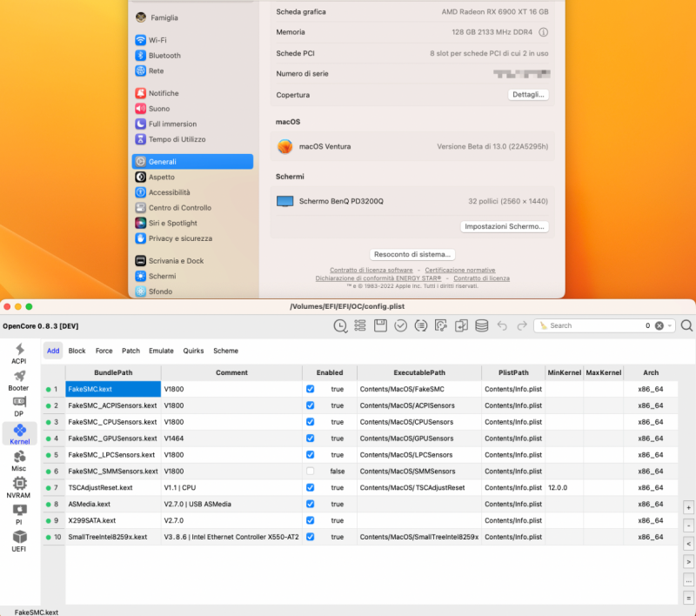Click inside the Search input field

click(x=592, y=325)
